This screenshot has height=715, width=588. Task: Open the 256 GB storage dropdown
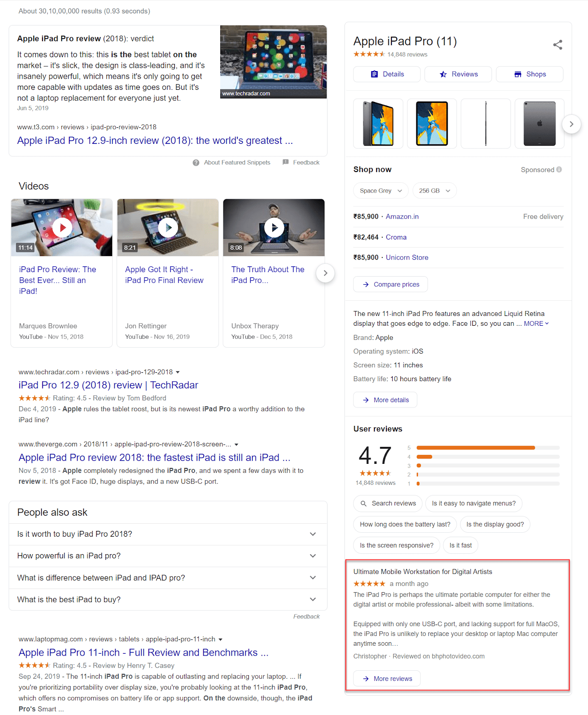click(434, 191)
